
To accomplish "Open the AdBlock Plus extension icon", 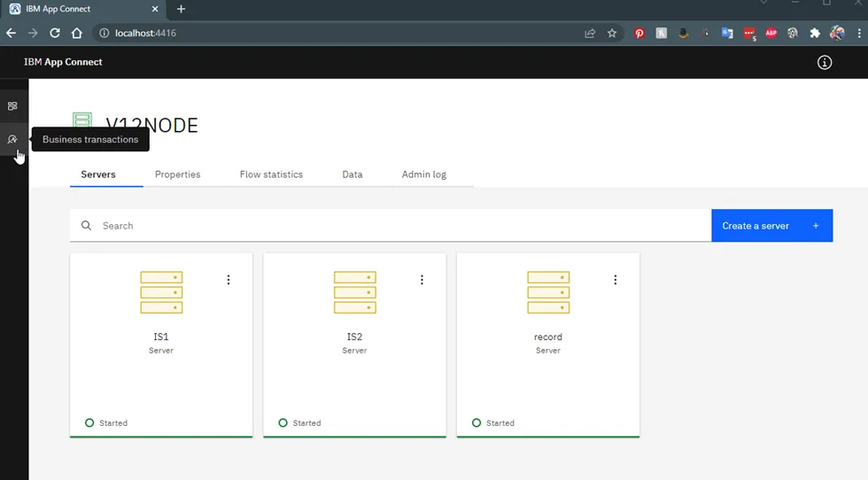I will (771, 34).
